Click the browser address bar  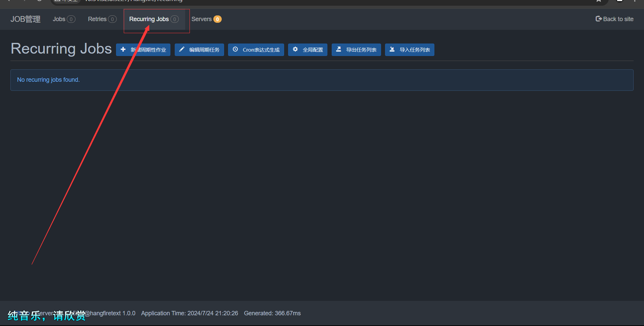click(329, 1)
